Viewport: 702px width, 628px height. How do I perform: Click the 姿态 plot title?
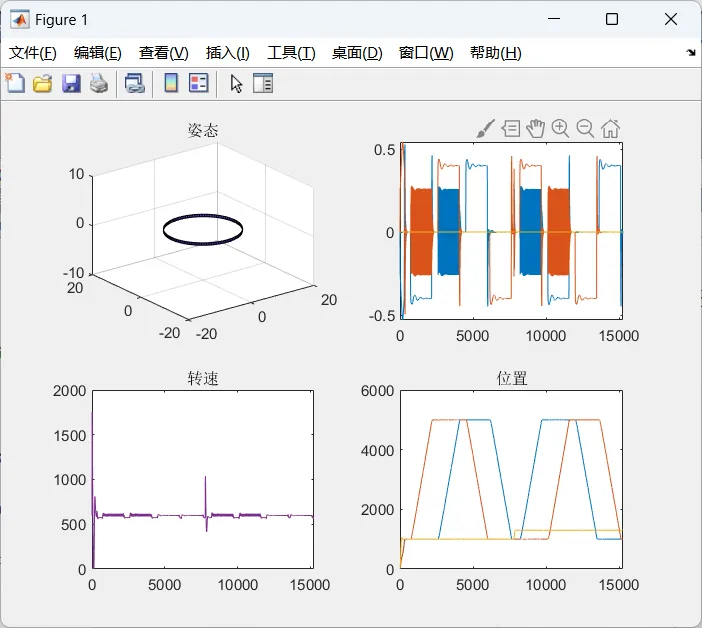click(x=203, y=130)
